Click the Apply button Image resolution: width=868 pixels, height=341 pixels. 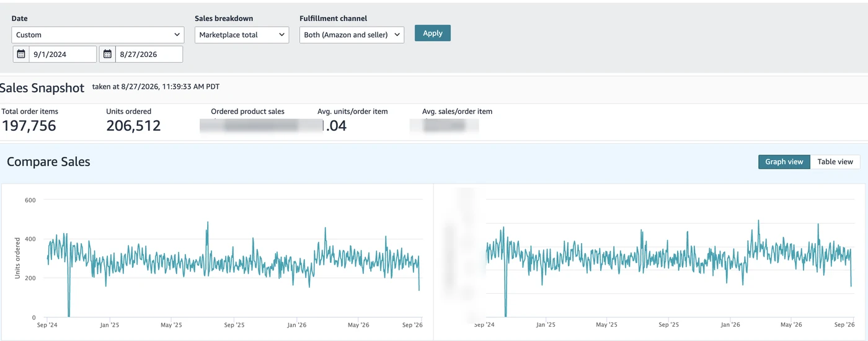tap(433, 33)
